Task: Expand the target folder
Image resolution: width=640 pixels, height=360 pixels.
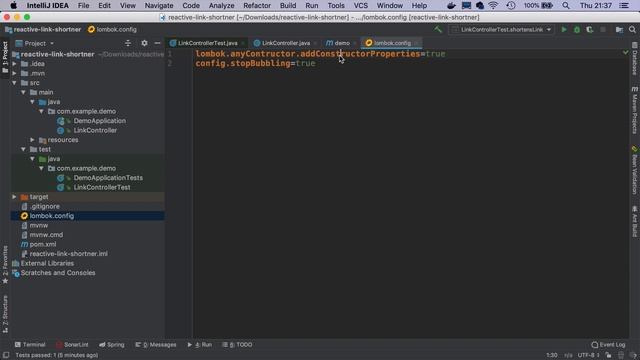Action: click(x=15, y=197)
